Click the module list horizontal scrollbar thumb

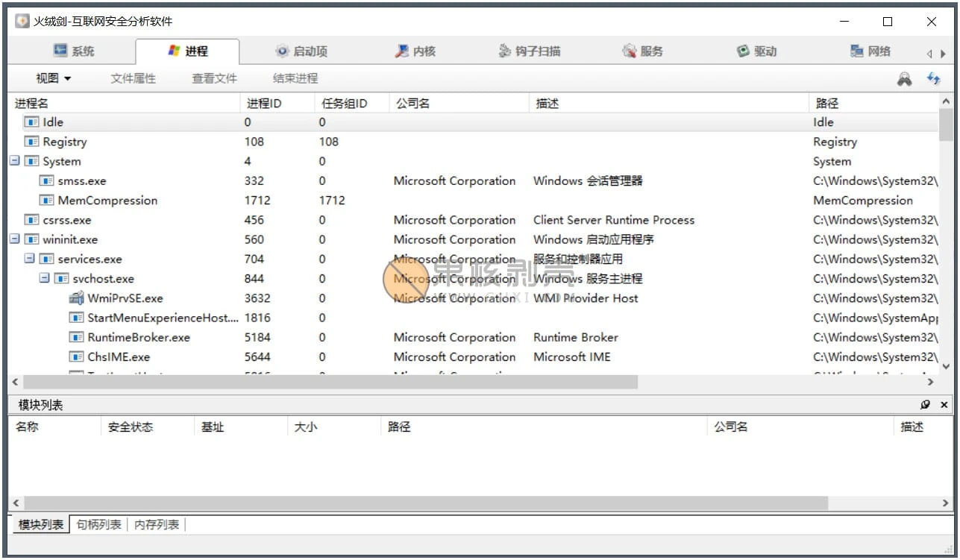point(426,503)
